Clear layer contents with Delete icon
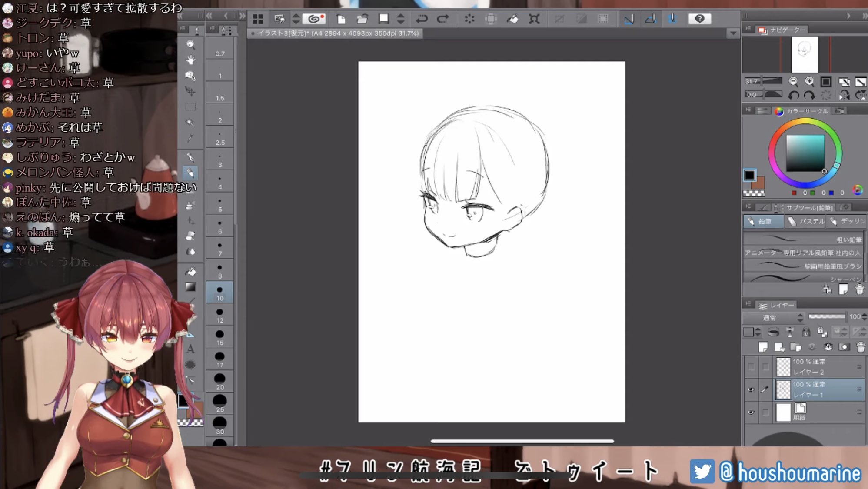Screen dimensions: 868x489 pos(469,19)
